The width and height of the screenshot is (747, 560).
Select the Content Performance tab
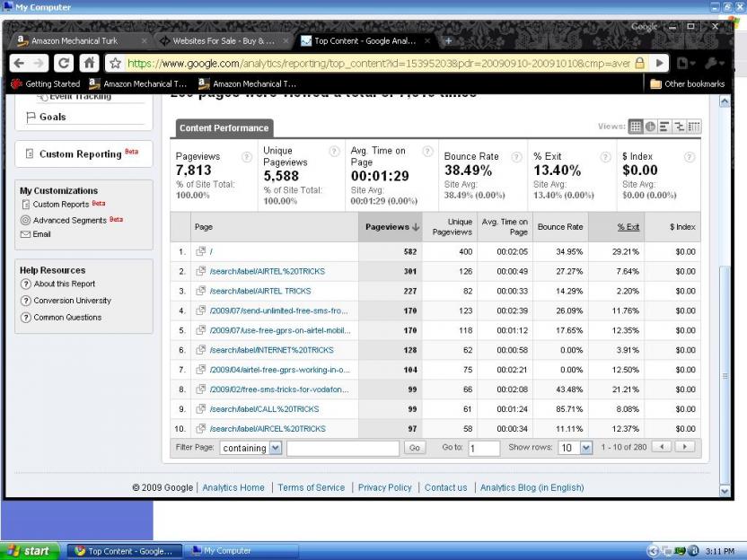coord(224,128)
